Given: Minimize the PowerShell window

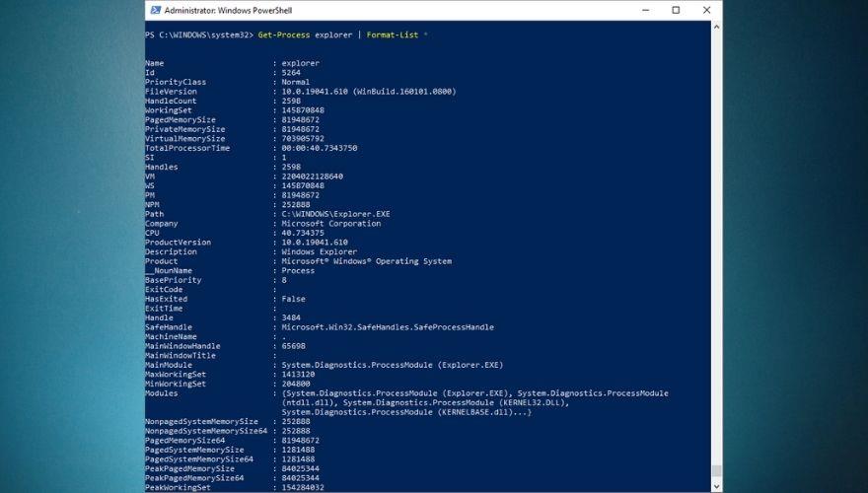Looking at the screenshot, I should pyautogui.click(x=645, y=10).
